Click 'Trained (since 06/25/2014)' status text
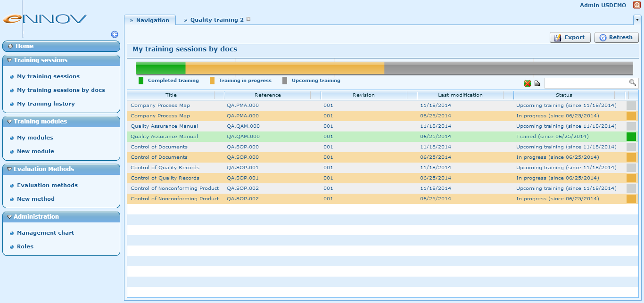The image size is (644, 303). click(552, 137)
